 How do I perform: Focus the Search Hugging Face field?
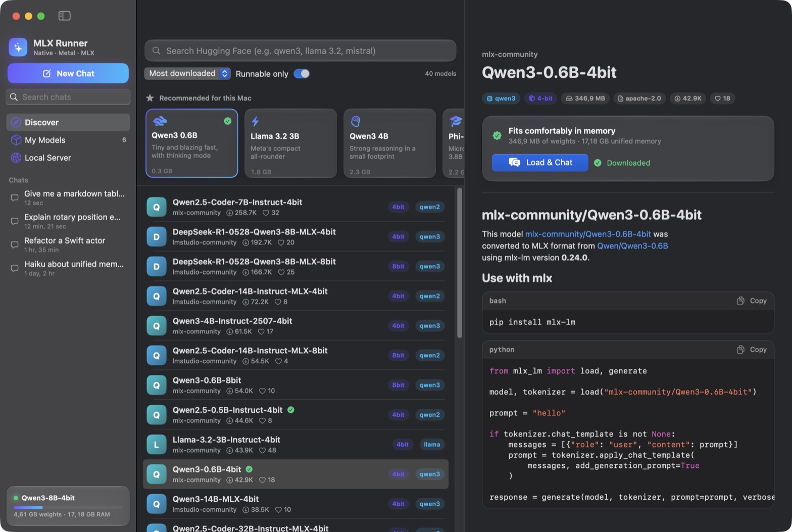coord(301,51)
